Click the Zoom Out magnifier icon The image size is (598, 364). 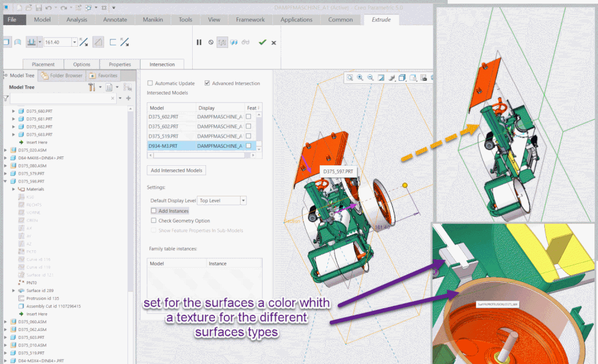[x=371, y=78]
